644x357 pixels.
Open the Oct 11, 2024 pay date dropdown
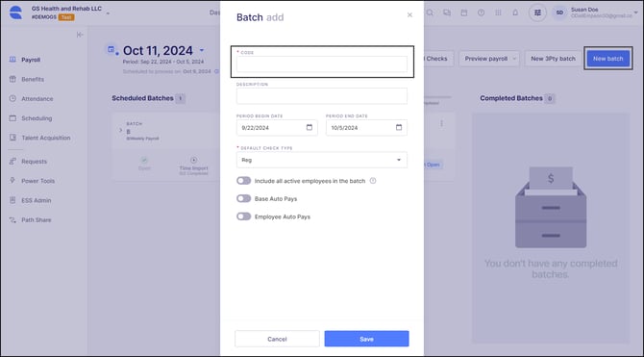202,50
